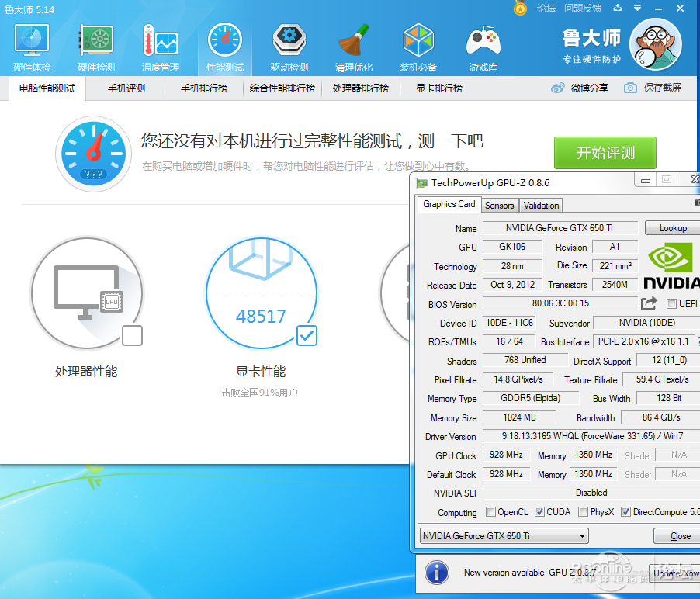Screen dimensions: 700x599
Task: Open GPU-Z Graphics Card tab
Action: pos(449,204)
